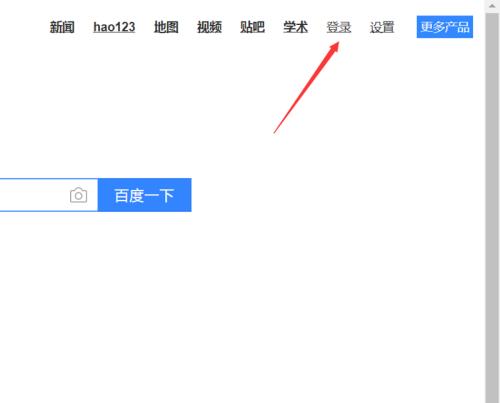Open the 新闻 news link
500x403 pixels.
pos(62,27)
